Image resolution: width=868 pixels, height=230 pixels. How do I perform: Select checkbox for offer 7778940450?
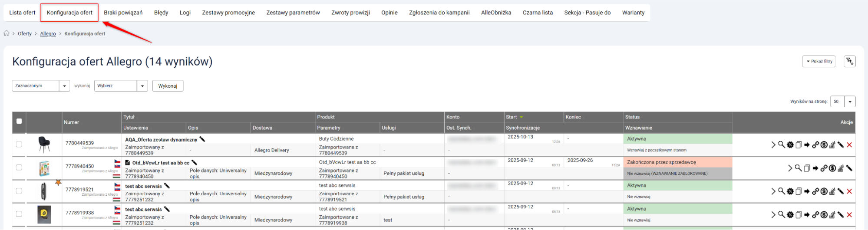coord(19,168)
